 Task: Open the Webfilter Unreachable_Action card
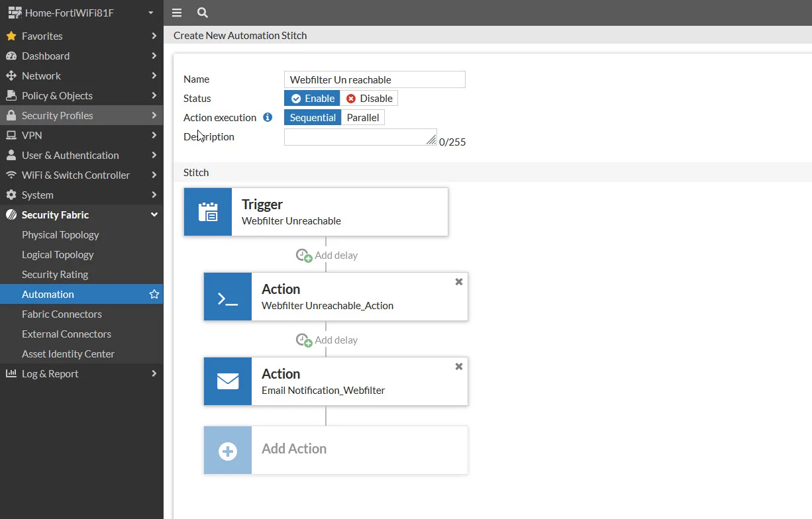[336, 297]
